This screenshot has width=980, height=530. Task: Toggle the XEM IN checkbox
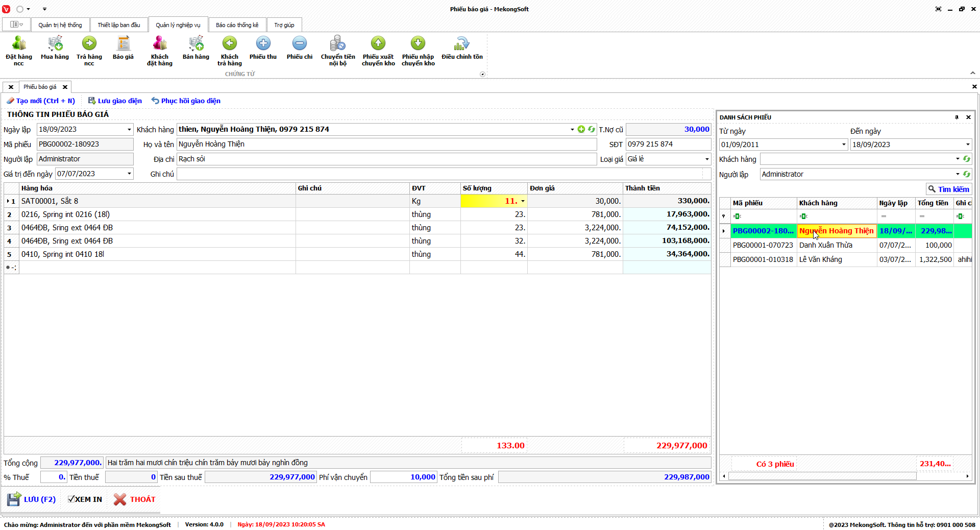pyautogui.click(x=71, y=499)
